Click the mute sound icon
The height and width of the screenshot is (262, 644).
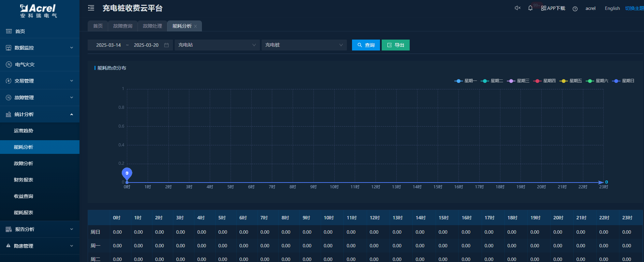point(517,8)
